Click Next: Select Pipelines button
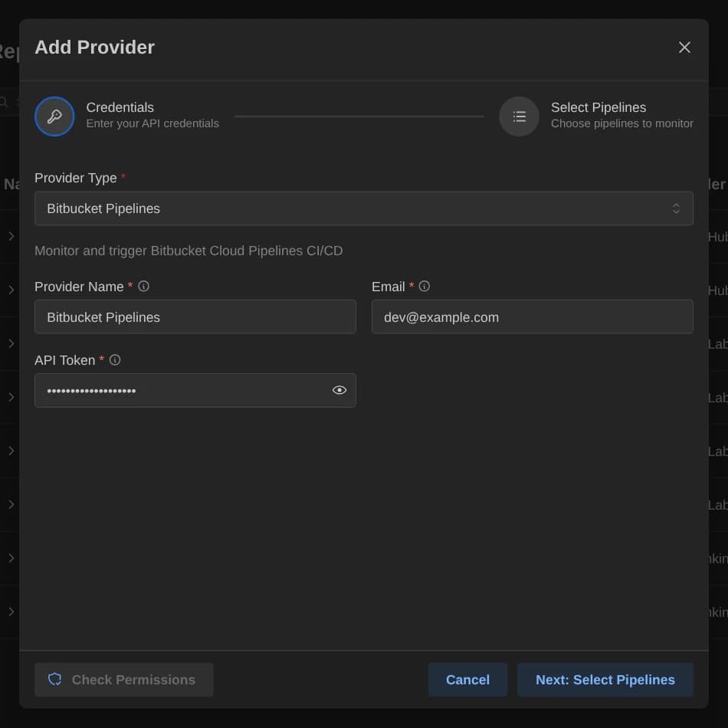The image size is (728, 728). click(x=605, y=680)
